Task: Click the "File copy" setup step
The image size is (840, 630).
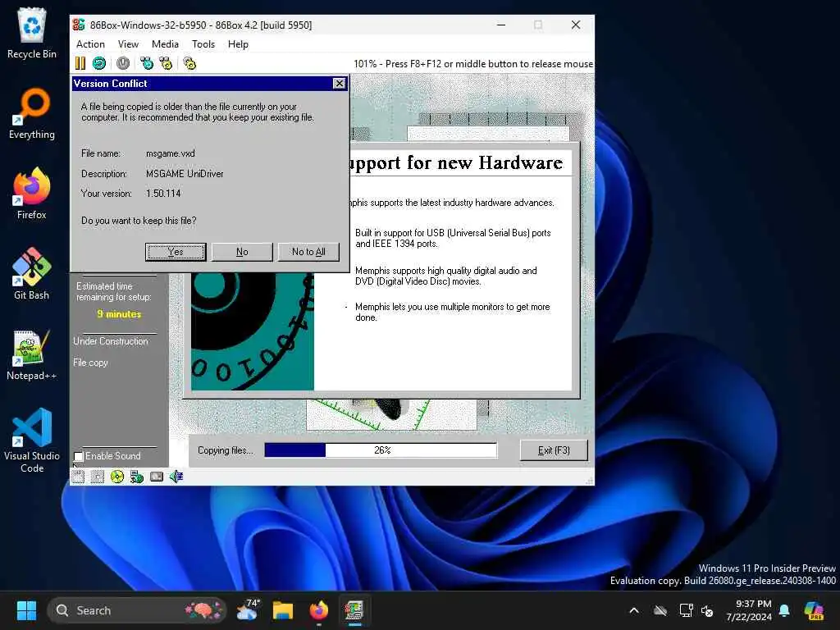Action: [90, 363]
